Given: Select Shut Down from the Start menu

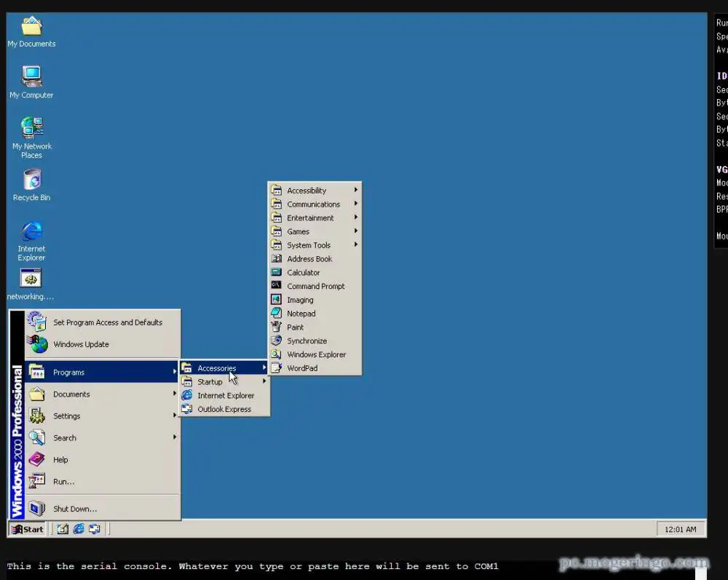Looking at the screenshot, I should [74, 509].
